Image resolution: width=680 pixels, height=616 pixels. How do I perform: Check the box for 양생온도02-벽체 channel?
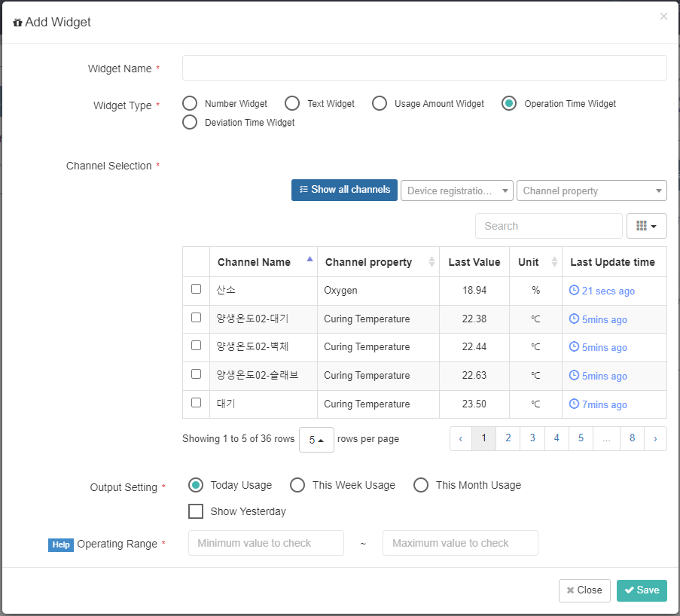(x=196, y=346)
